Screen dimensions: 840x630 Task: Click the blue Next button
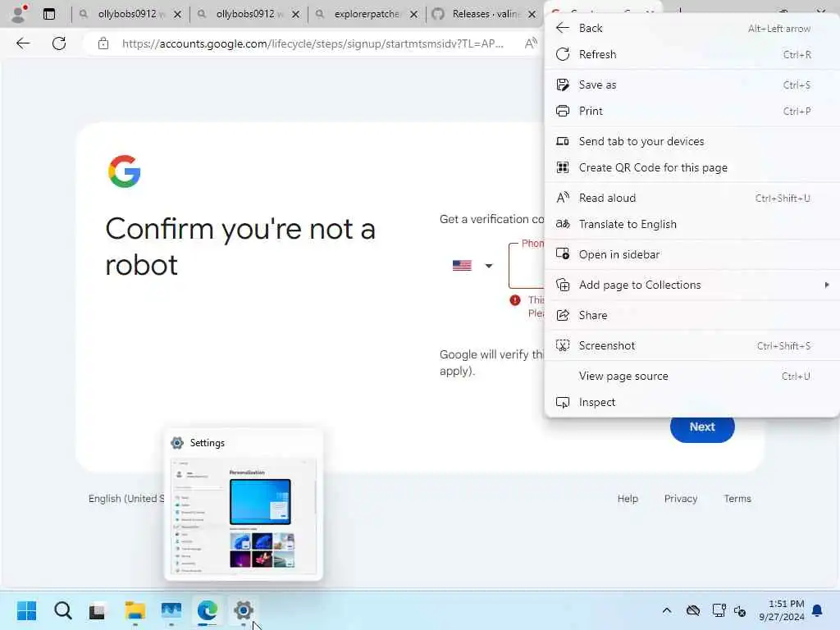tap(702, 427)
